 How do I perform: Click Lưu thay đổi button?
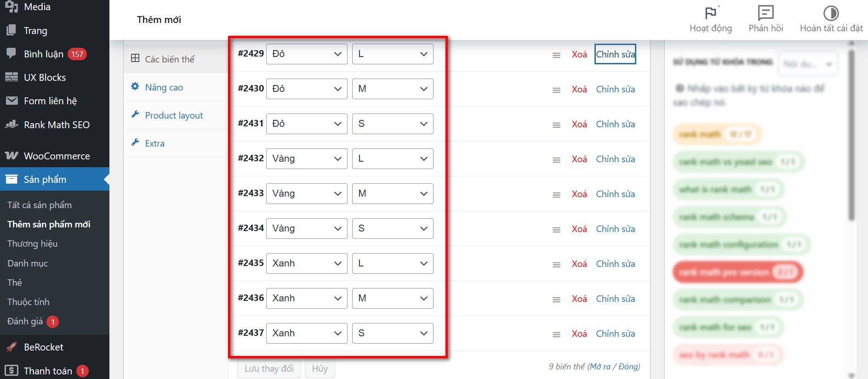tap(269, 368)
